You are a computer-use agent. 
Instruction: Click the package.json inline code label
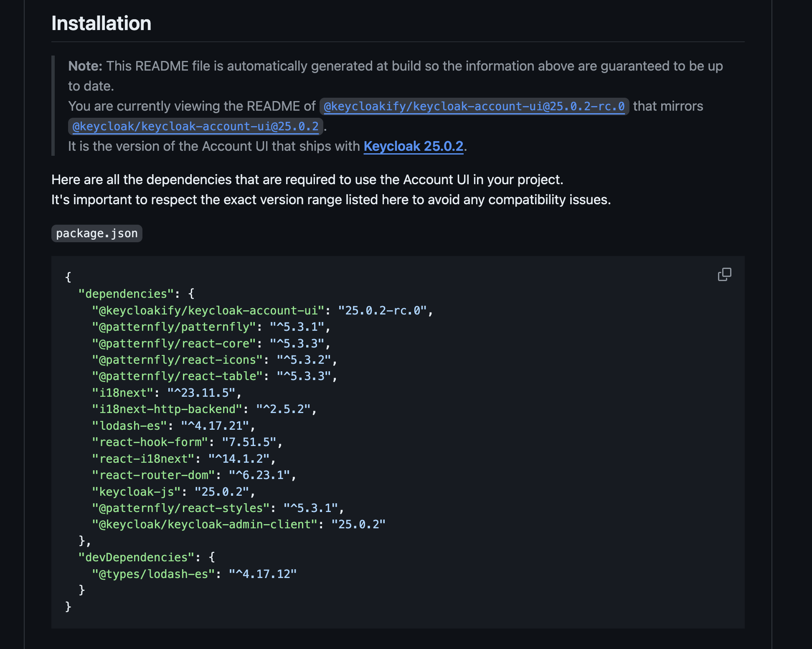point(96,233)
